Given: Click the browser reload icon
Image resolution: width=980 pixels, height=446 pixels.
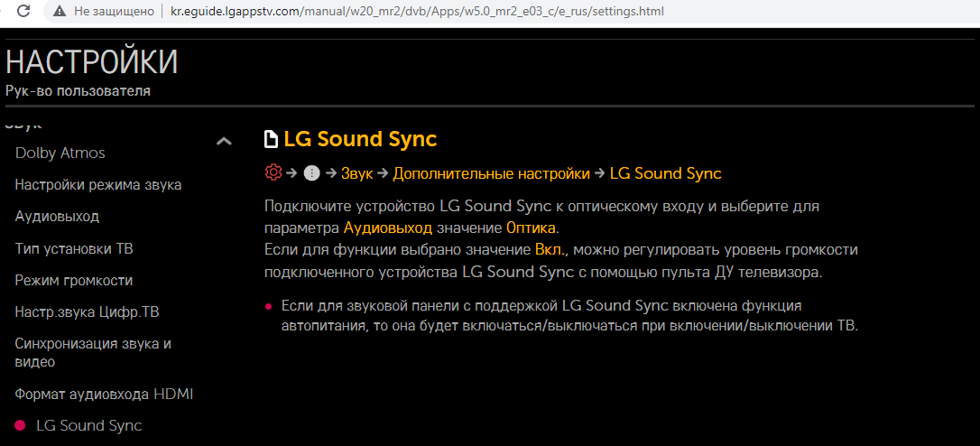Looking at the screenshot, I should pyautogui.click(x=23, y=12).
